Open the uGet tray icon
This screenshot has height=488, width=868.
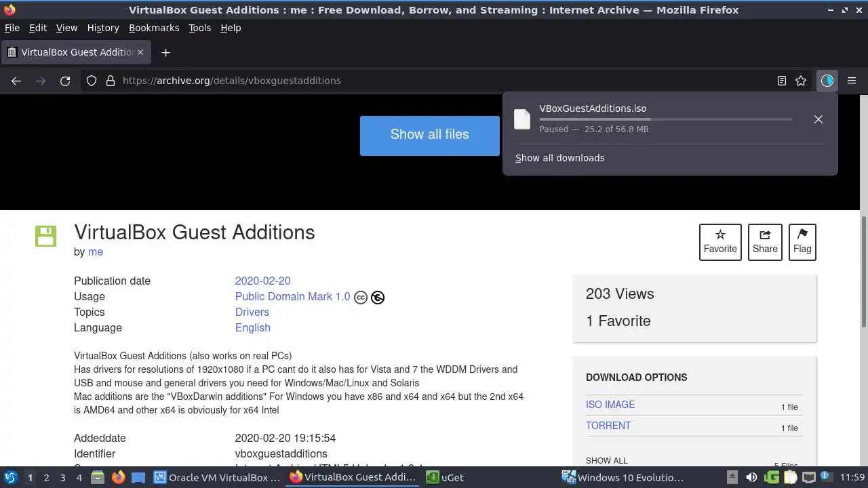(x=771, y=478)
